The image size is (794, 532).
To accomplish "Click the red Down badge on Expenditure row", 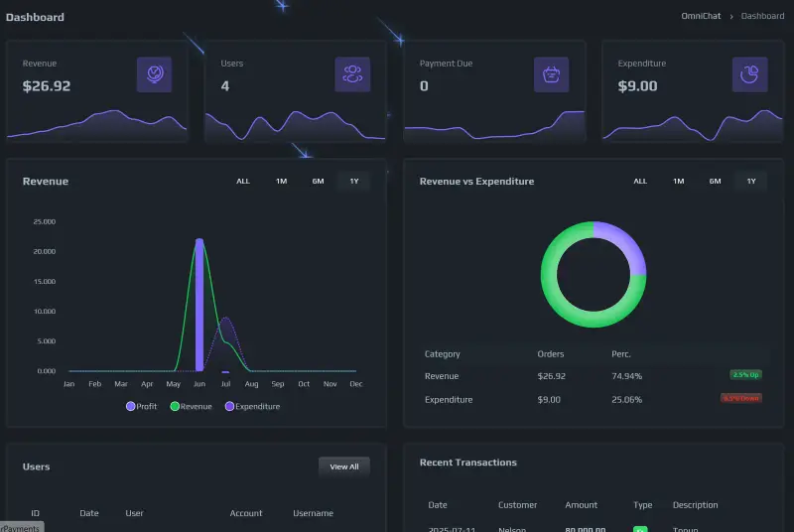I will point(741,398).
